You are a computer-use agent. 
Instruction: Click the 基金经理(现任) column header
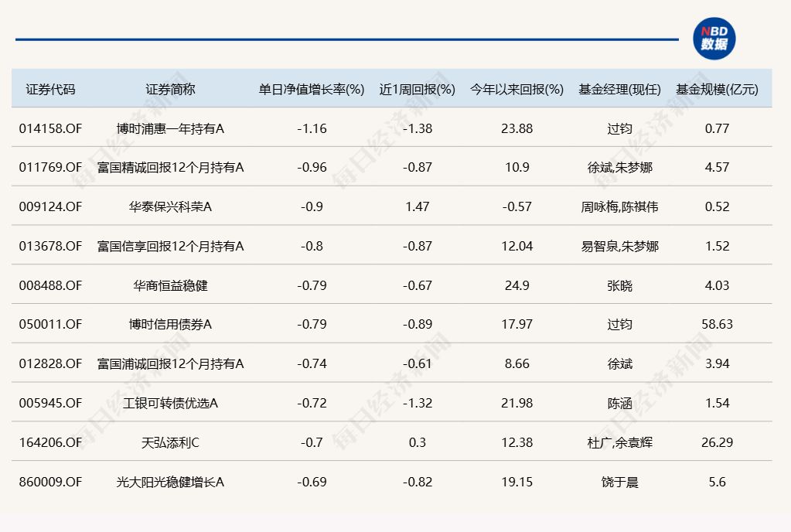point(619,89)
